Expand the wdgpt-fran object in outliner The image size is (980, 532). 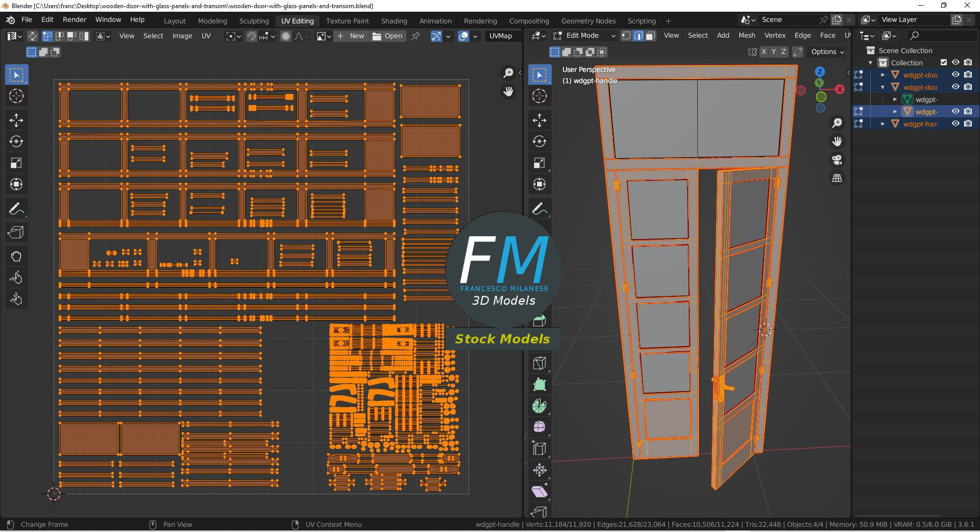(x=883, y=123)
